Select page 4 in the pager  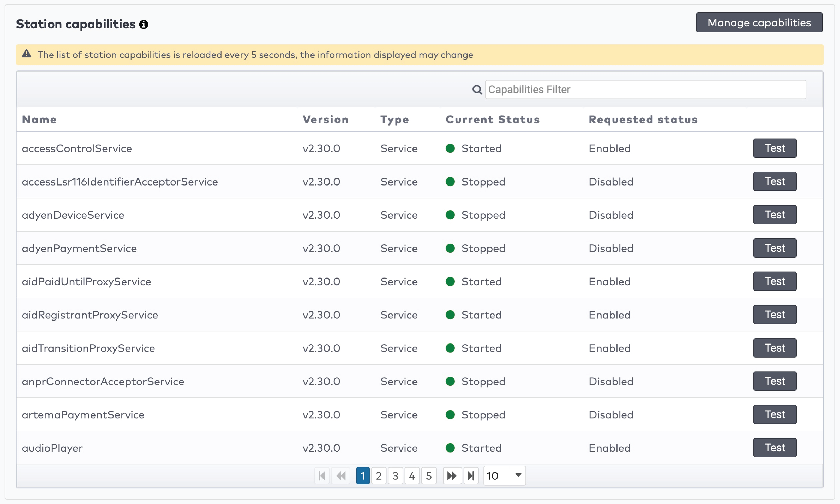click(x=412, y=475)
